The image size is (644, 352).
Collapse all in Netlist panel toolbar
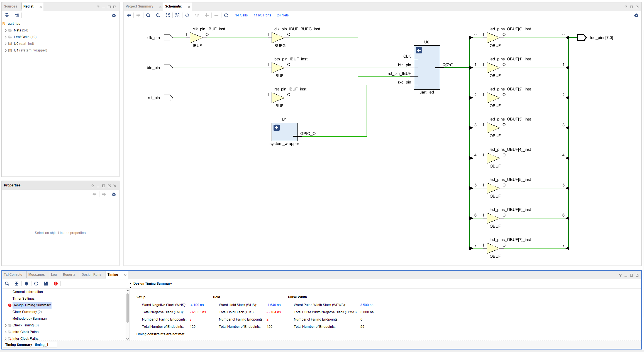(7, 15)
